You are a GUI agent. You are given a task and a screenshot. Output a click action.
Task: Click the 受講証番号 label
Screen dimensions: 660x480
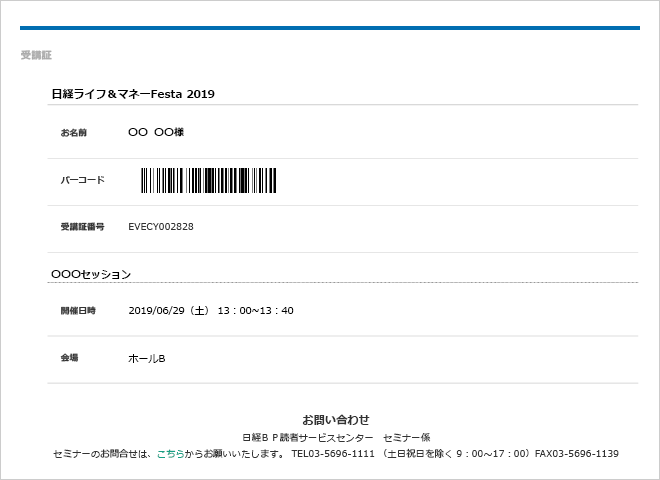82,227
